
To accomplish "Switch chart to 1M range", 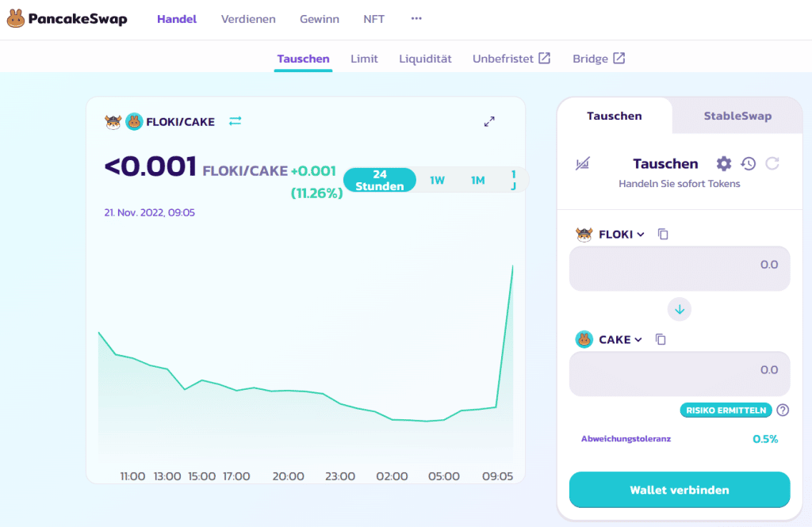I will point(477,180).
